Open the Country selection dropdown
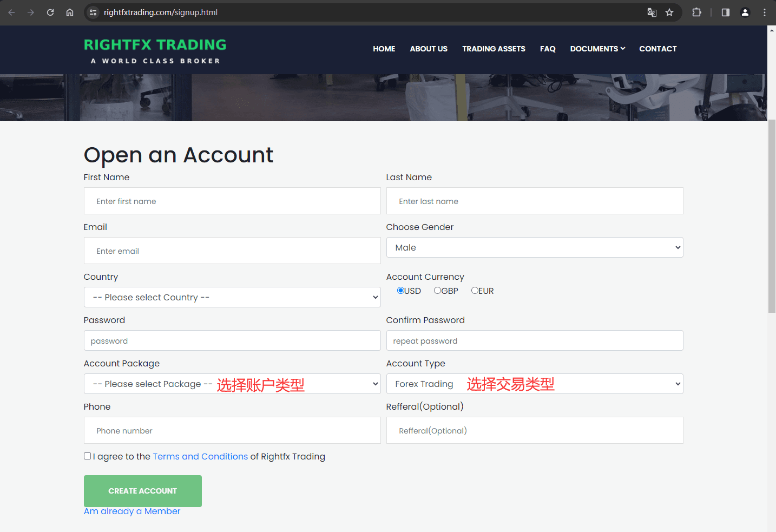The width and height of the screenshot is (776, 532). click(x=232, y=297)
